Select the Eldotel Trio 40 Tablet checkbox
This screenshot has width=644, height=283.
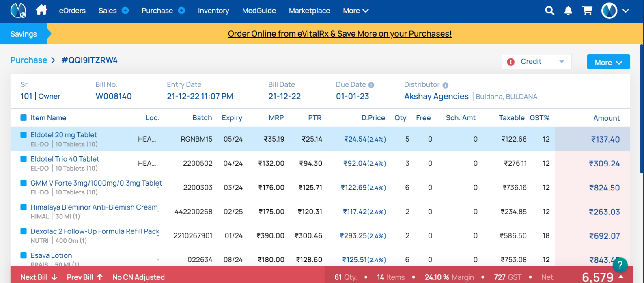[24, 159]
